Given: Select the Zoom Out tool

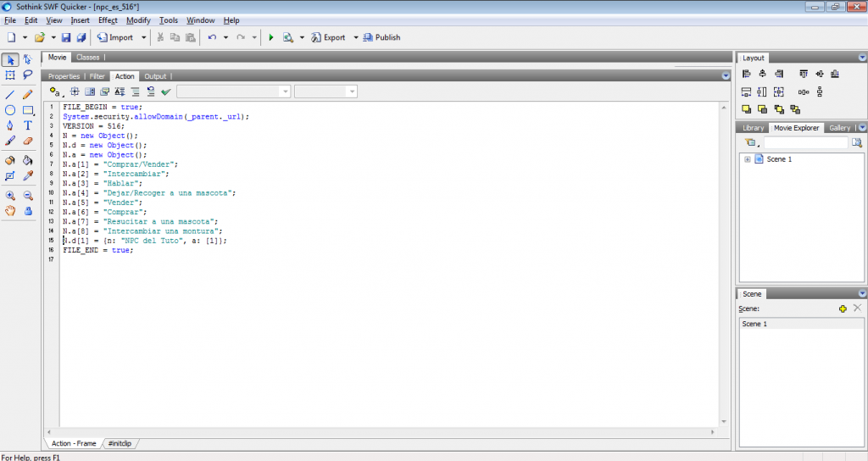Looking at the screenshot, I should pyautogui.click(x=28, y=196).
